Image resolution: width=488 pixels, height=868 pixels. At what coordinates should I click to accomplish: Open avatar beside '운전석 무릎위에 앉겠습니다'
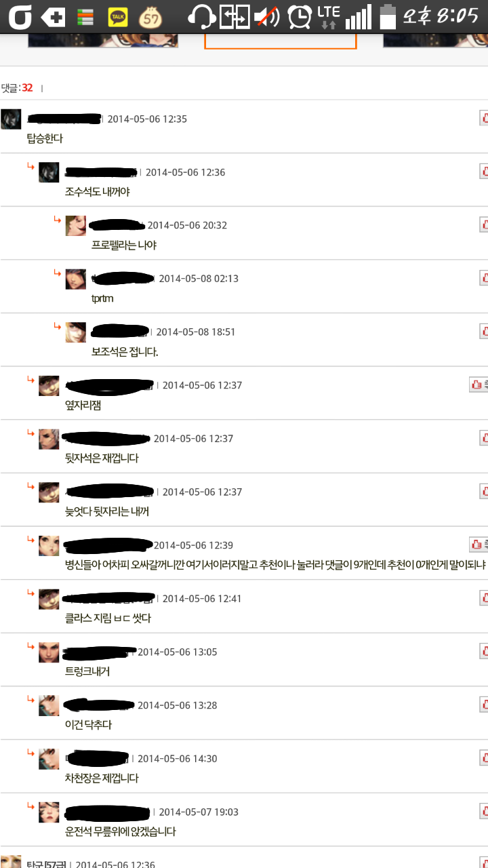(x=49, y=812)
